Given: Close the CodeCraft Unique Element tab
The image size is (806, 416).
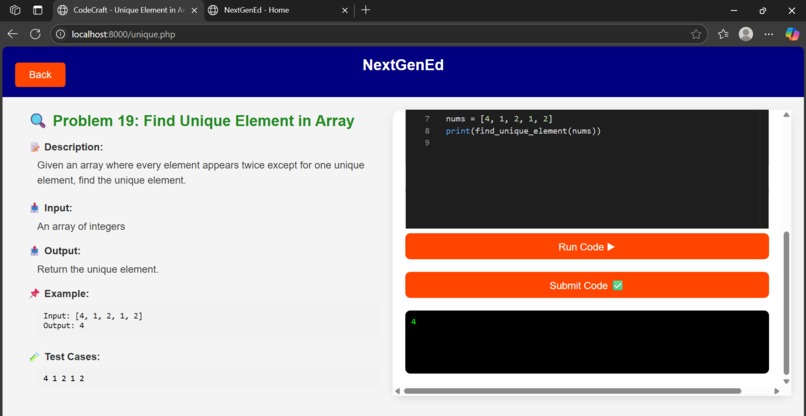Looking at the screenshot, I should (x=194, y=10).
